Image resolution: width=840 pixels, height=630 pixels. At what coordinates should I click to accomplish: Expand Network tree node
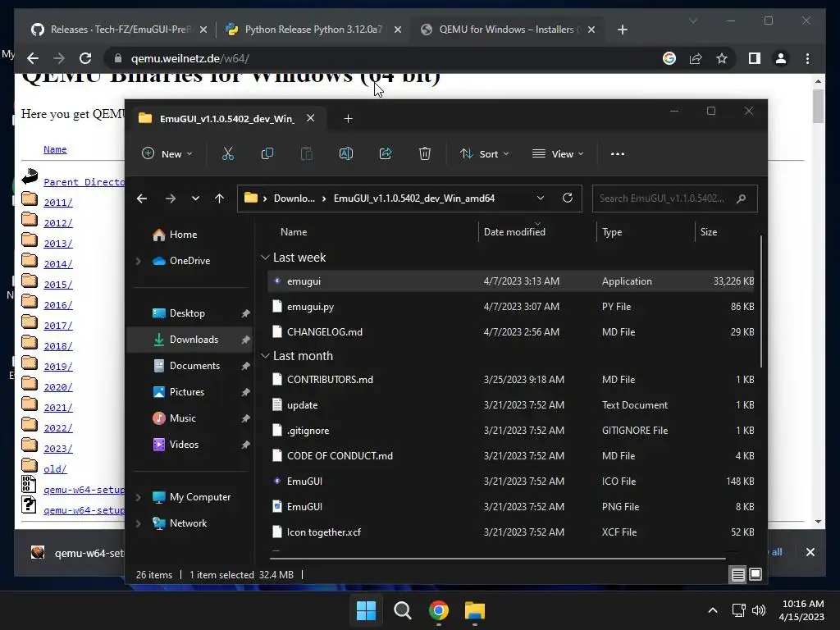(x=138, y=523)
